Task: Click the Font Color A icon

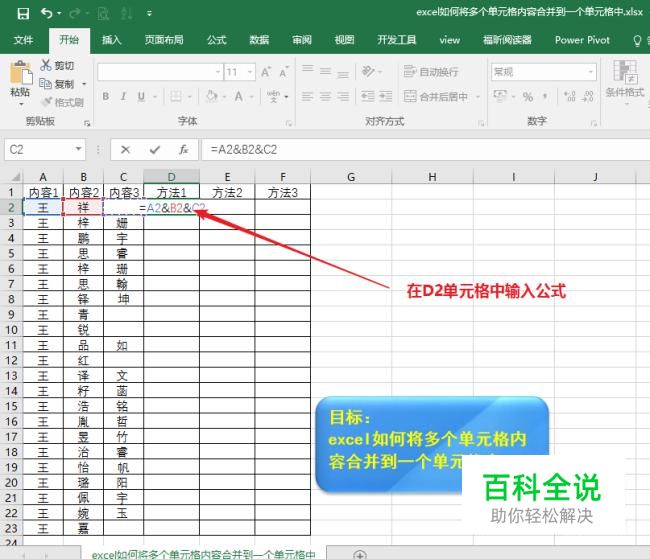Action: coord(238,97)
